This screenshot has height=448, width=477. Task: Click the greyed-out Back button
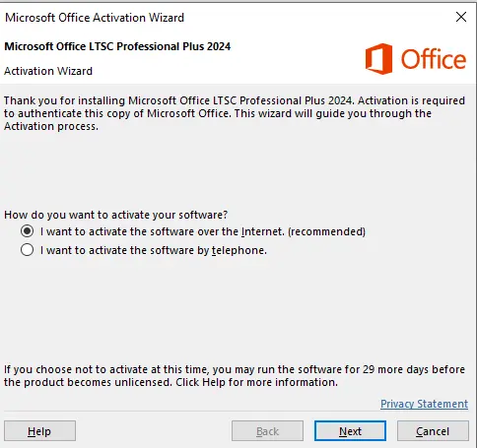267,431
